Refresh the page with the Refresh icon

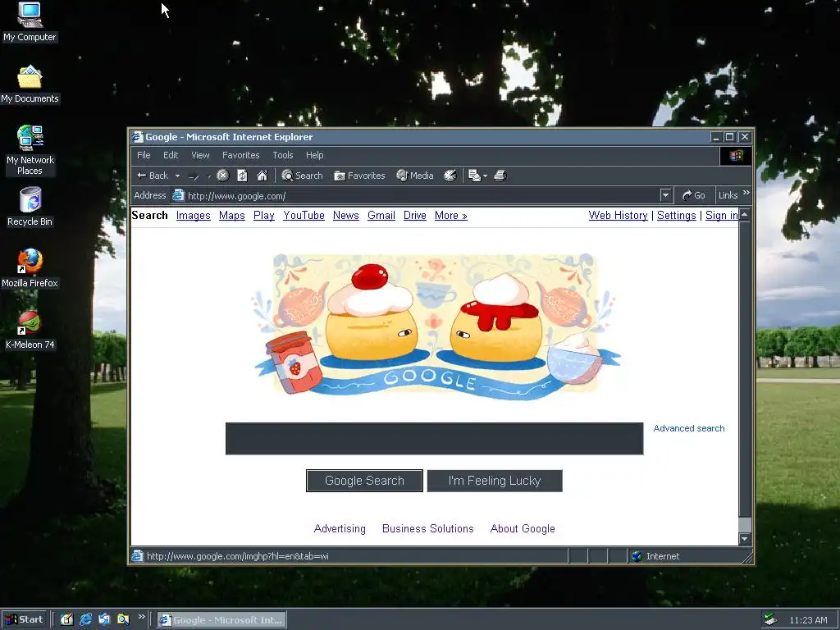pos(242,176)
